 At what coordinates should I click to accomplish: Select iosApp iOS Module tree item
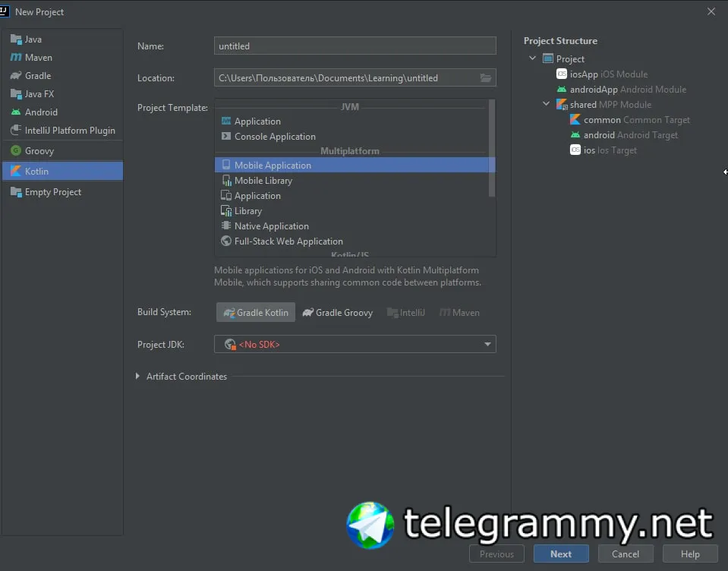click(602, 74)
